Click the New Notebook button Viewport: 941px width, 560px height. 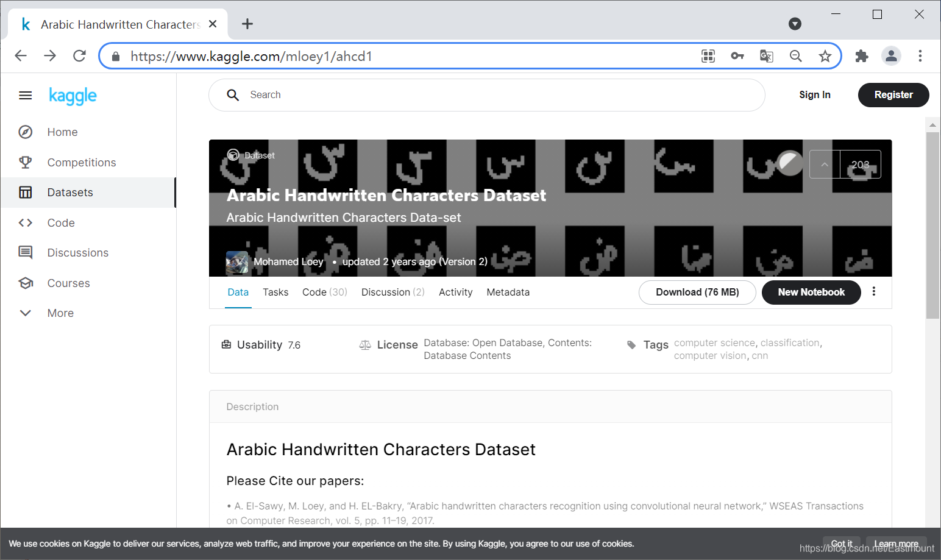coord(811,292)
